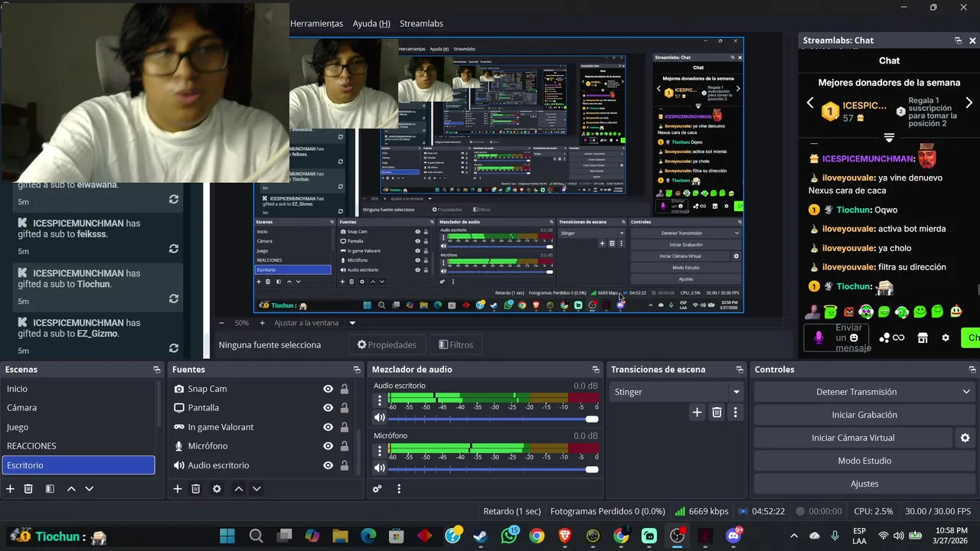Screen dimensions: 980x551
Task: Click Iniciar Cámara Virtual button
Action: point(853,438)
